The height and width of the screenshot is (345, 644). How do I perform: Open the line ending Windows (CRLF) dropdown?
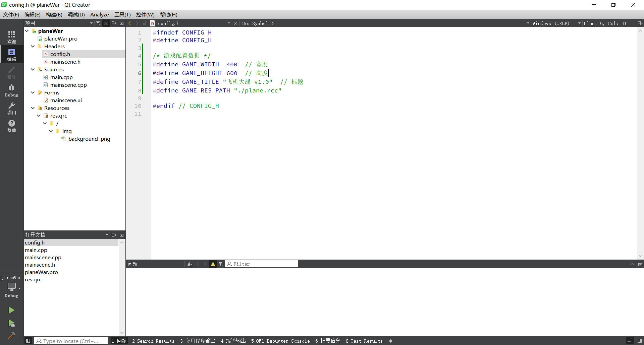coord(551,23)
